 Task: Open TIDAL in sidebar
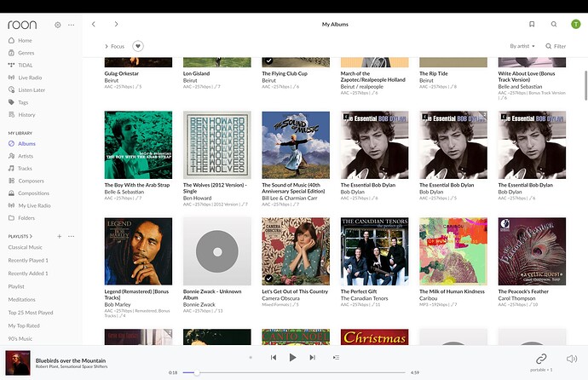20,66
